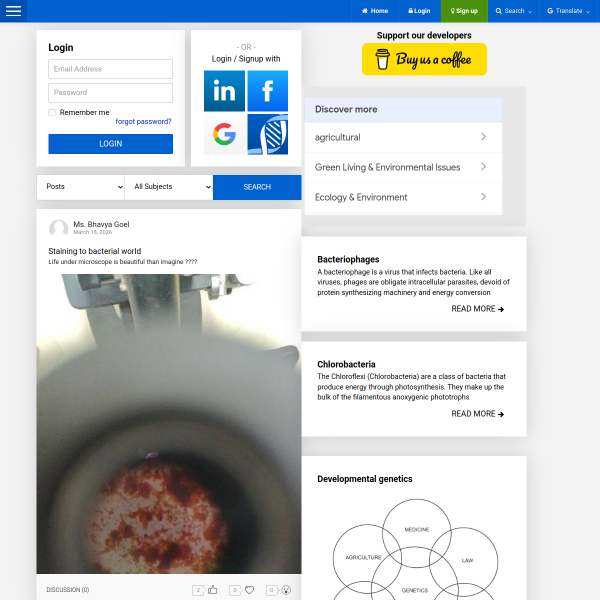This screenshot has width=600, height=600.
Task: Click the post date March 18
Action: pos(93,232)
